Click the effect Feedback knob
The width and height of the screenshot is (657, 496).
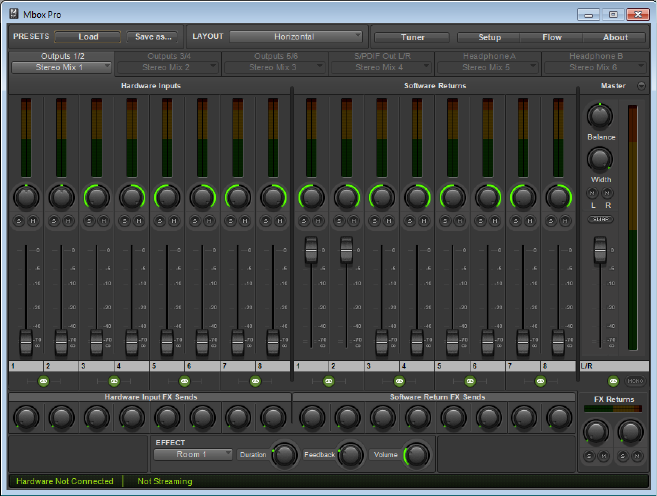pos(350,455)
